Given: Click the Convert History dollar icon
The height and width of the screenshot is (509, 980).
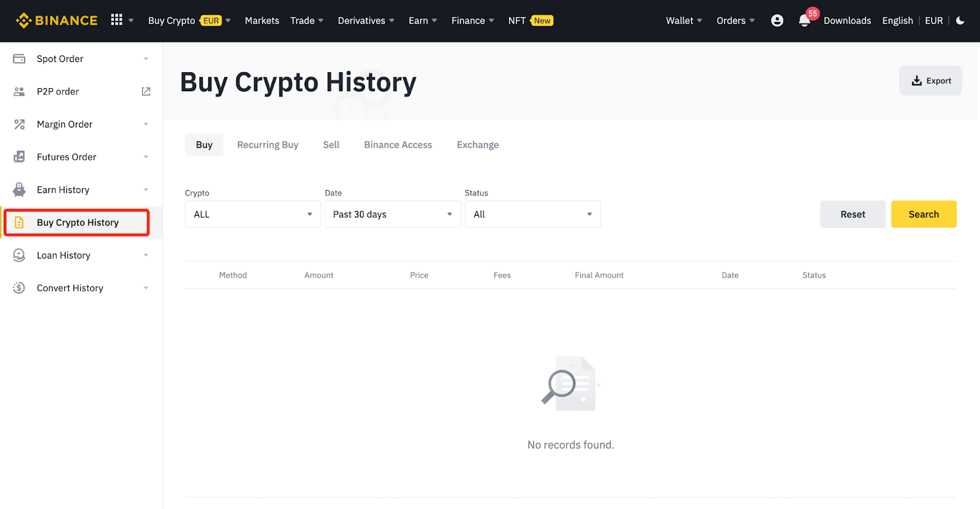Looking at the screenshot, I should [19, 288].
